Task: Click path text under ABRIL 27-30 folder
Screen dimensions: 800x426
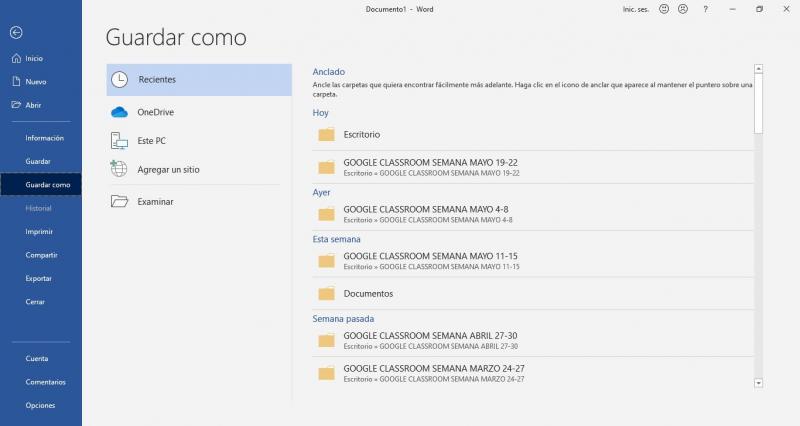Action: (x=431, y=346)
